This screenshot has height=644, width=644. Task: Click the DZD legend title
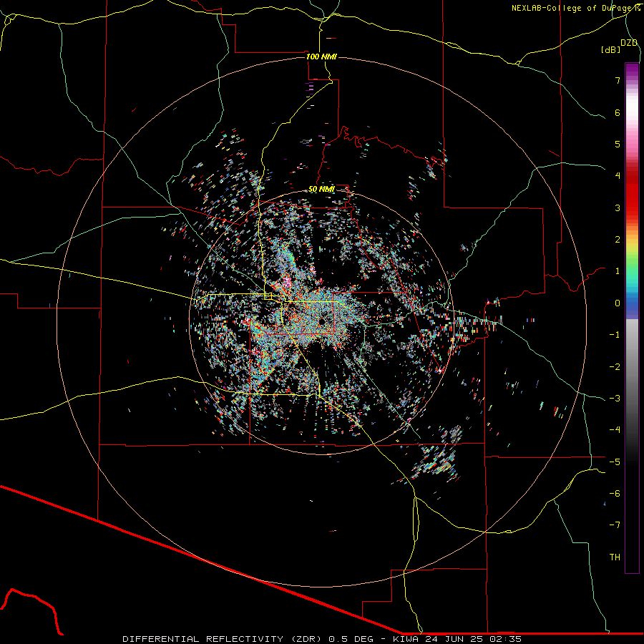tap(629, 43)
